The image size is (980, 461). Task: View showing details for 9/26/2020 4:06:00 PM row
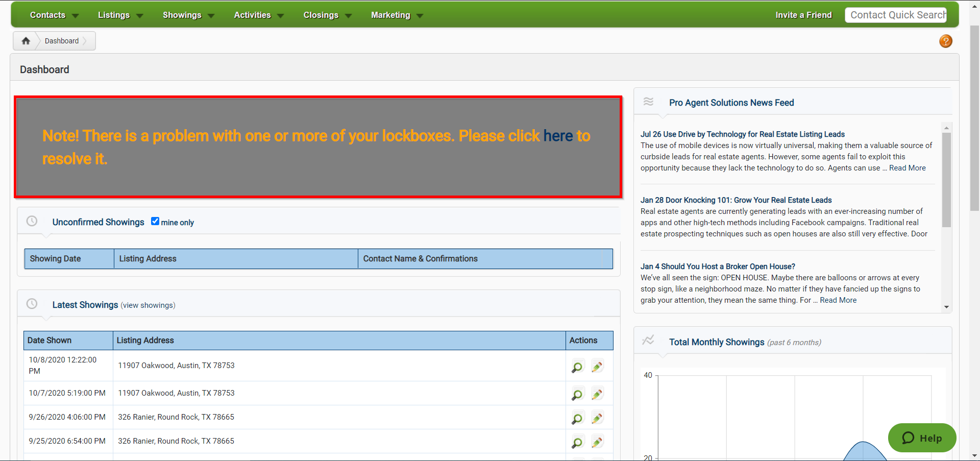577,419
